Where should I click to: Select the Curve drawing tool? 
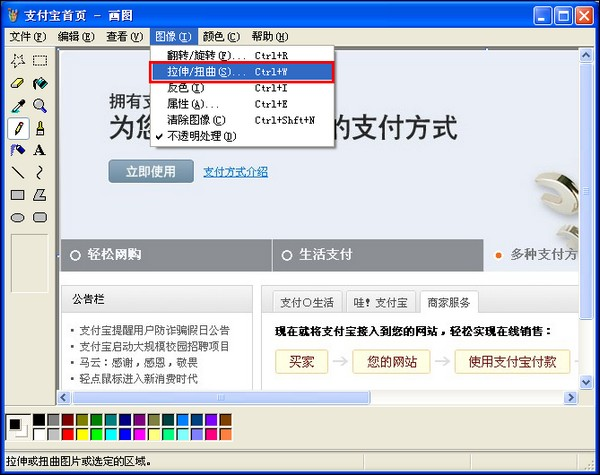point(40,172)
